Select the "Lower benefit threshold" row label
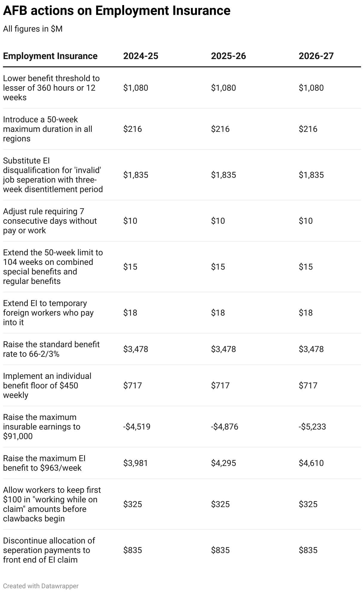364x593 pixels. pyautogui.click(x=51, y=88)
